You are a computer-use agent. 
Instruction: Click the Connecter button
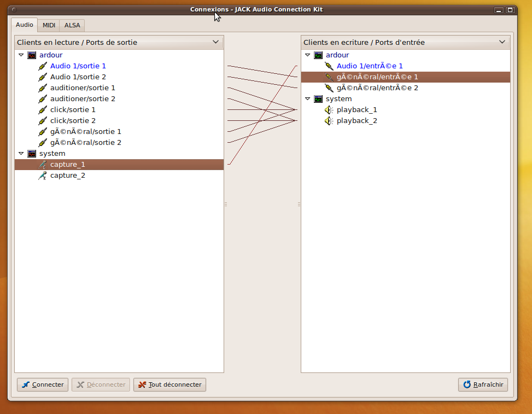coord(43,384)
